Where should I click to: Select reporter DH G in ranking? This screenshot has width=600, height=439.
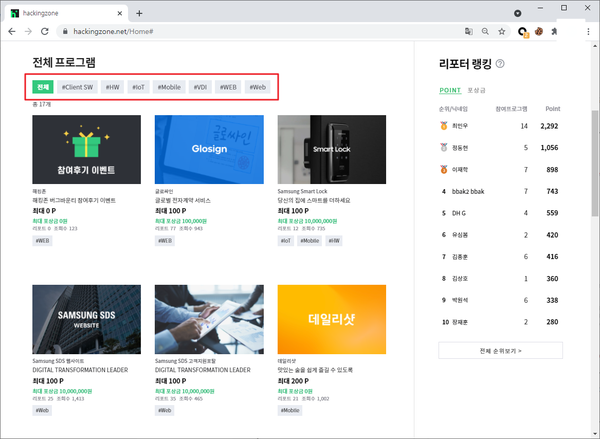(x=459, y=213)
